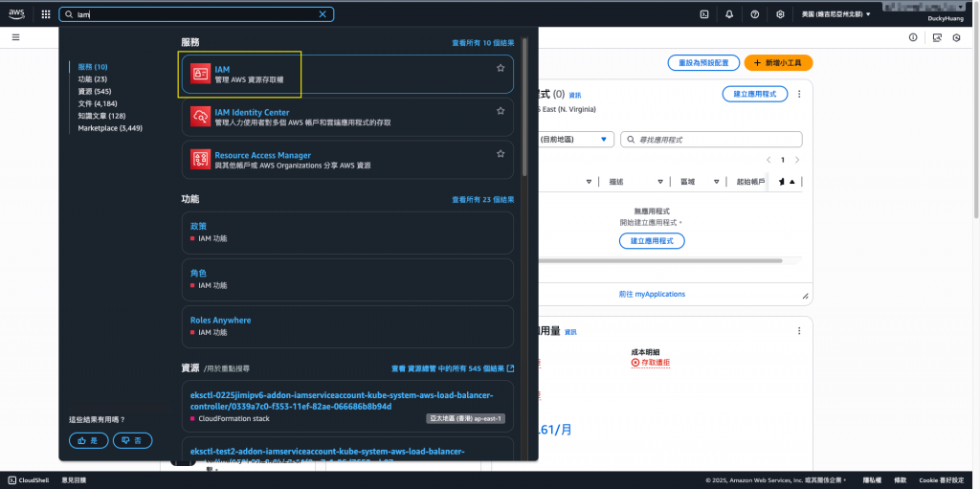Click 意見回饋 in footer
Viewport: 980px width, 489px height.
click(75, 480)
